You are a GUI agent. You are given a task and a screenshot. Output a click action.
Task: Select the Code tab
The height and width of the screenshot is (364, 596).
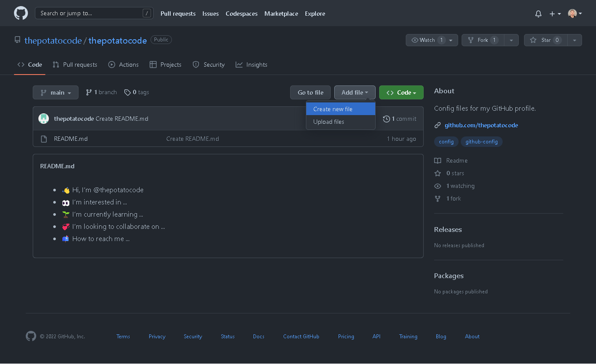tap(30, 65)
